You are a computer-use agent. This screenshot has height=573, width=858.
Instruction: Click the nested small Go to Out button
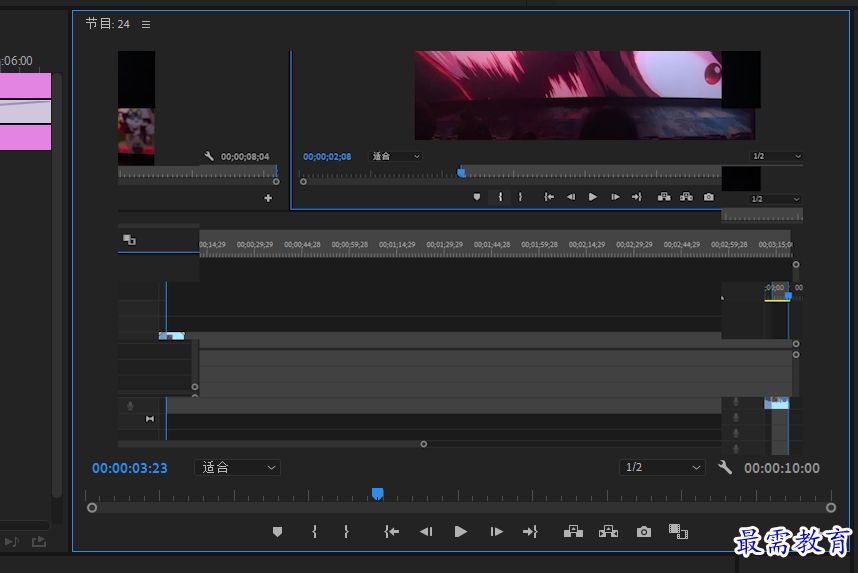[x=636, y=197]
